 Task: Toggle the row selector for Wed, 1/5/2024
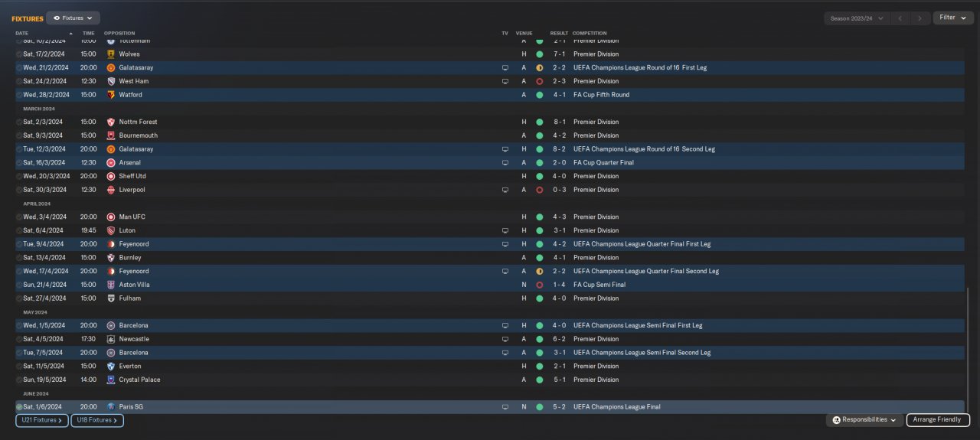[x=19, y=326]
